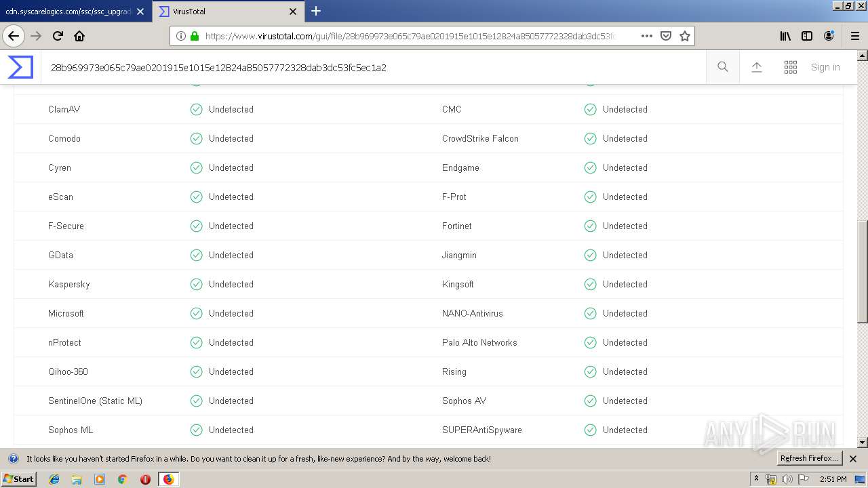The height and width of the screenshot is (488, 868).
Task: Open Opera from taskbar
Action: (x=145, y=479)
